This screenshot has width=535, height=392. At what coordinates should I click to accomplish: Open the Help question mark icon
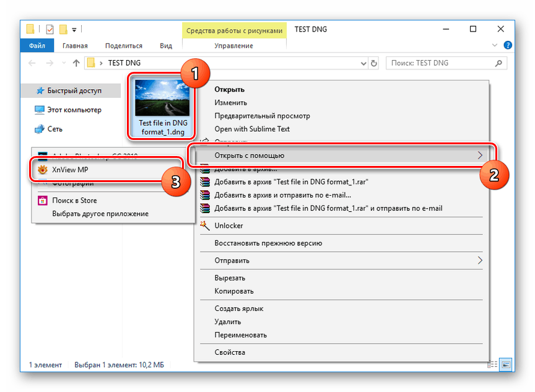click(508, 45)
